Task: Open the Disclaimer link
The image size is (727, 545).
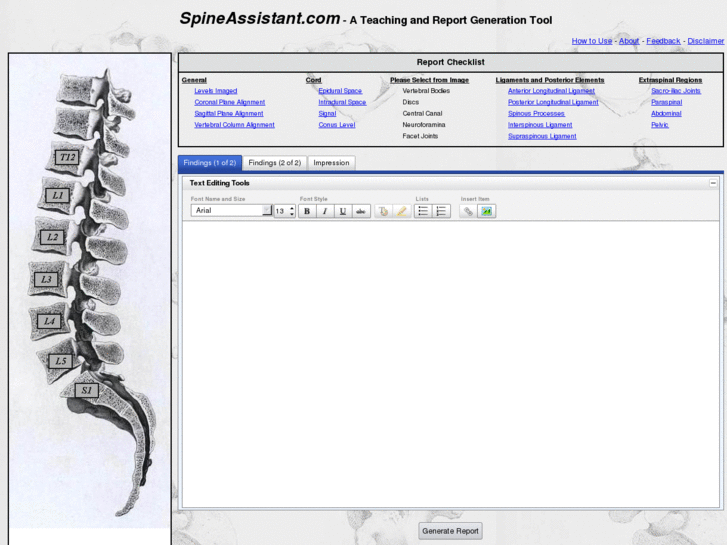Action: pyautogui.click(x=705, y=41)
